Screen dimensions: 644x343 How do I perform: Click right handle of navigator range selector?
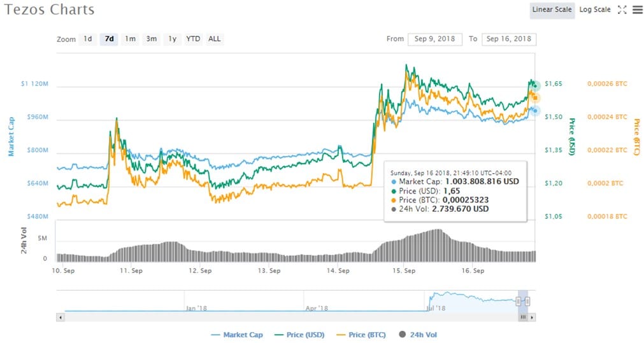pos(527,302)
